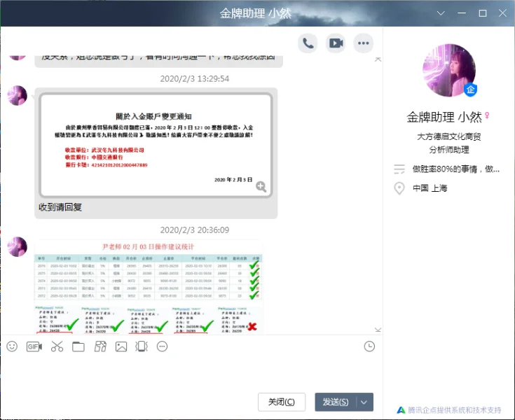Click the 关闭(C) close button
The width and height of the screenshot is (515, 420).
tap(282, 402)
